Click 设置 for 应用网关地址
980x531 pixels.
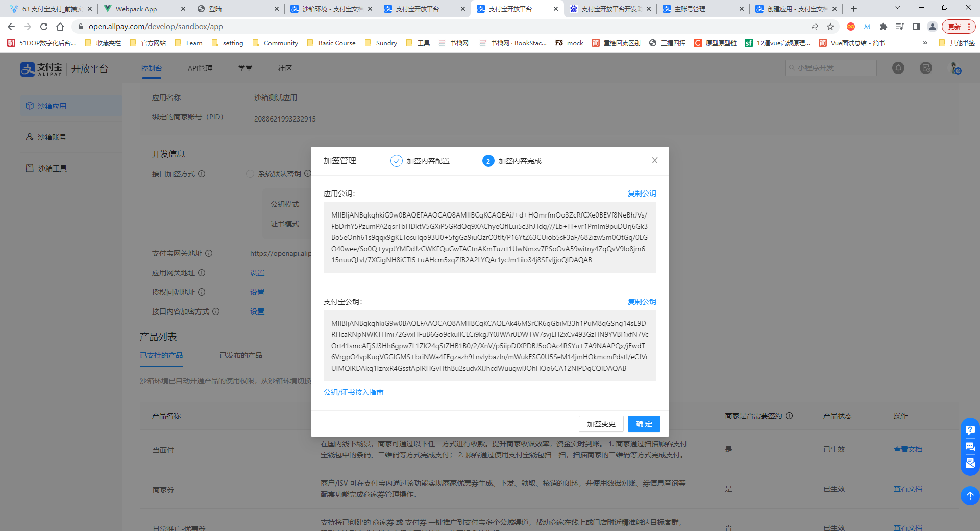(257, 273)
